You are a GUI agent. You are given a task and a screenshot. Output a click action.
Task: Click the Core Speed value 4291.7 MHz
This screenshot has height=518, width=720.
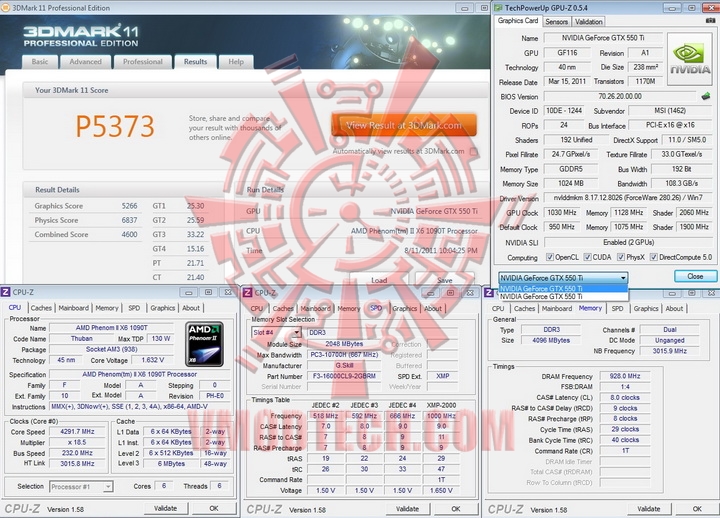coord(77,432)
